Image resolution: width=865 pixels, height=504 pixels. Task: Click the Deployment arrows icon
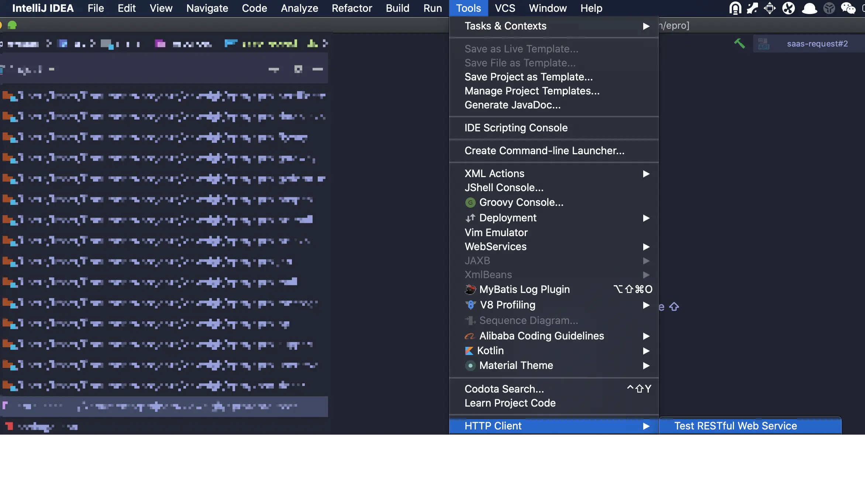(470, 218)
